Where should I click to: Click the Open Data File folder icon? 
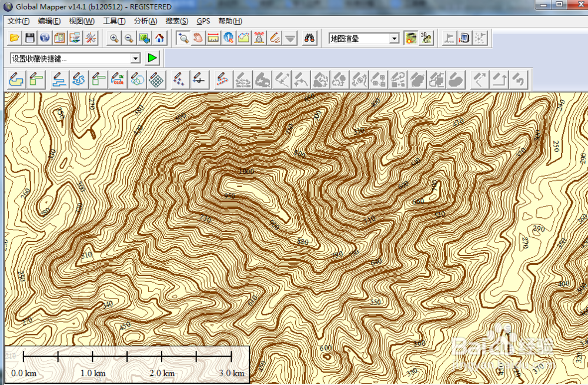coord(14,38)
